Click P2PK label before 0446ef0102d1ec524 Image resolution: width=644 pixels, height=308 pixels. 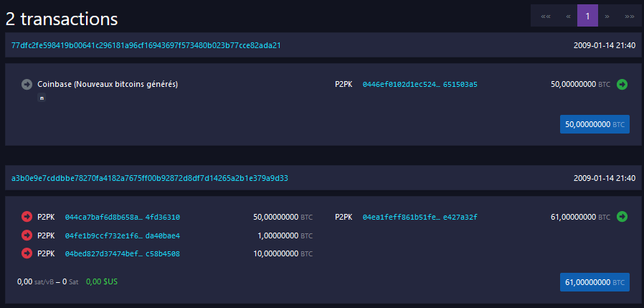(x=344, y=84)
